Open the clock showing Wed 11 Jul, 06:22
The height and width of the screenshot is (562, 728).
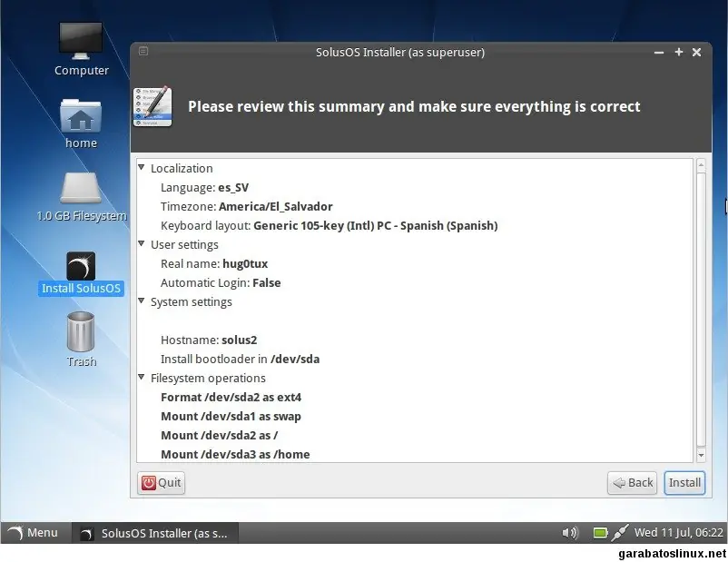(678, 532)
